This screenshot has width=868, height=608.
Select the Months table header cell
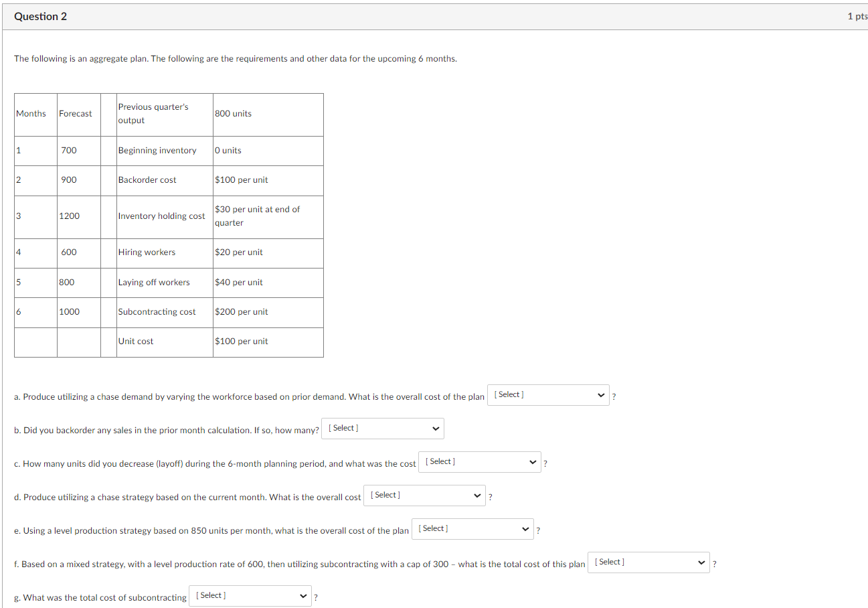coord(31,114)
